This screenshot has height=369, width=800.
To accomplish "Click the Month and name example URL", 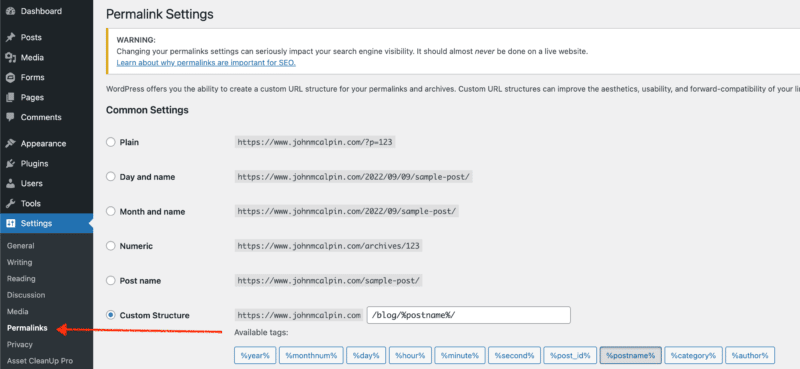I will coord(347,211).
